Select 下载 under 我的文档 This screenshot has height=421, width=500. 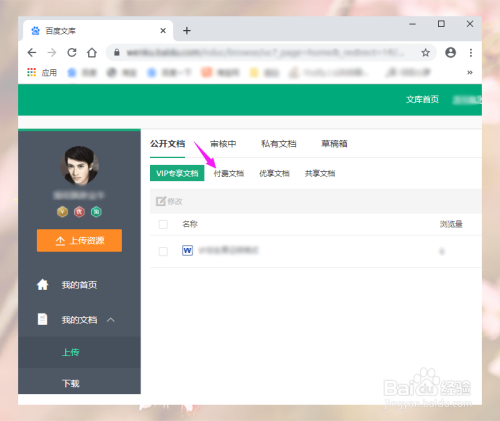71,384
